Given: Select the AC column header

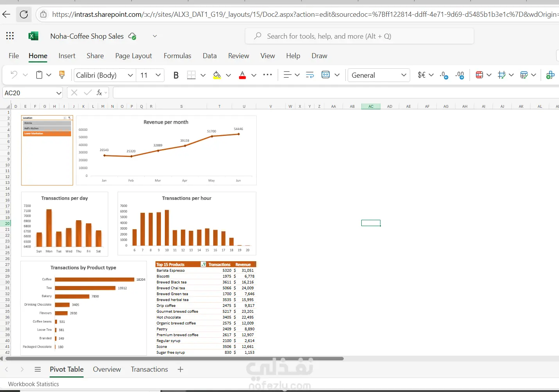Looking at the screenshot, I should tap(371, 106).
